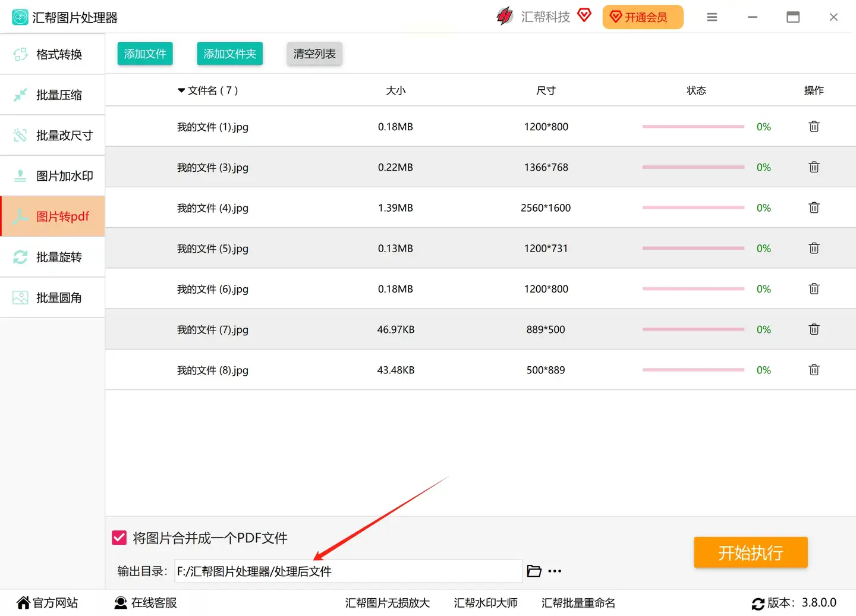Click dimension value 2560*1600
This screenshot has height=616, width=856.
(x=546, y=208)
